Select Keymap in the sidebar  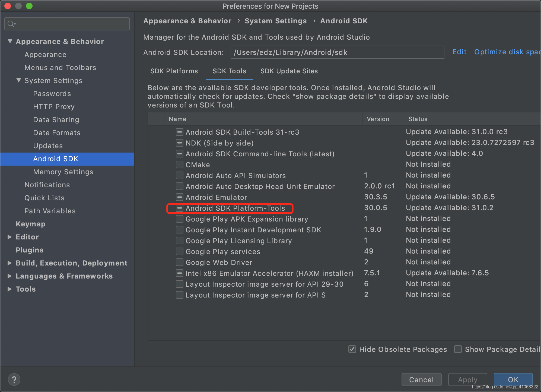[31, 224]
